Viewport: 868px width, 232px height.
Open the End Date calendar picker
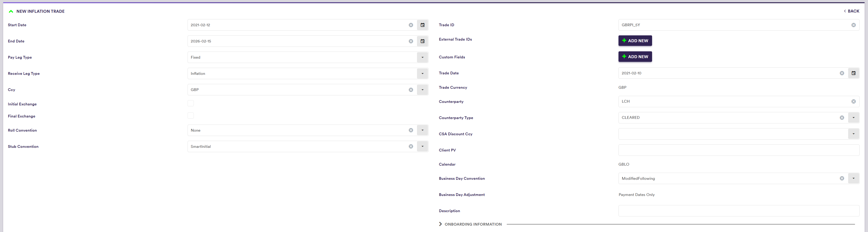[422, 41]
